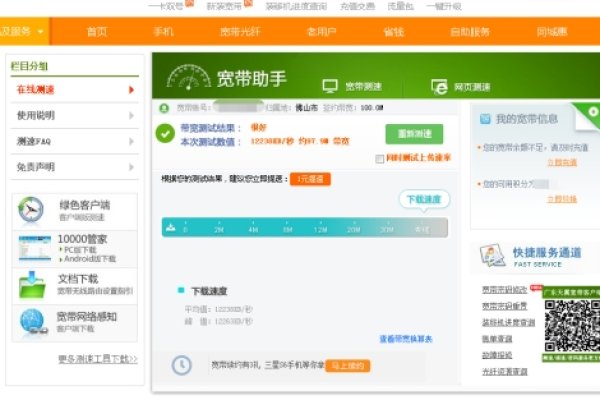
Task: Click 一键升级 in the top links
Action: (x=443, y=7)
